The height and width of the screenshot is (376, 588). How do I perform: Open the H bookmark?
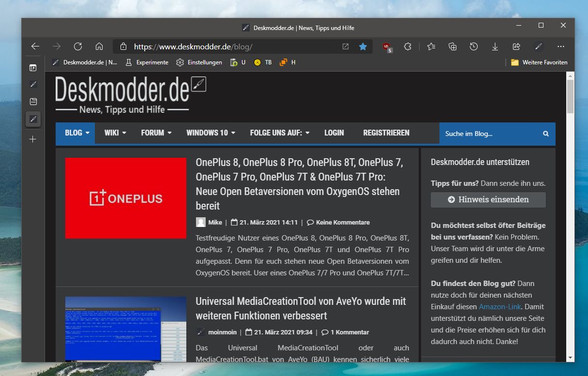point(287,62)
